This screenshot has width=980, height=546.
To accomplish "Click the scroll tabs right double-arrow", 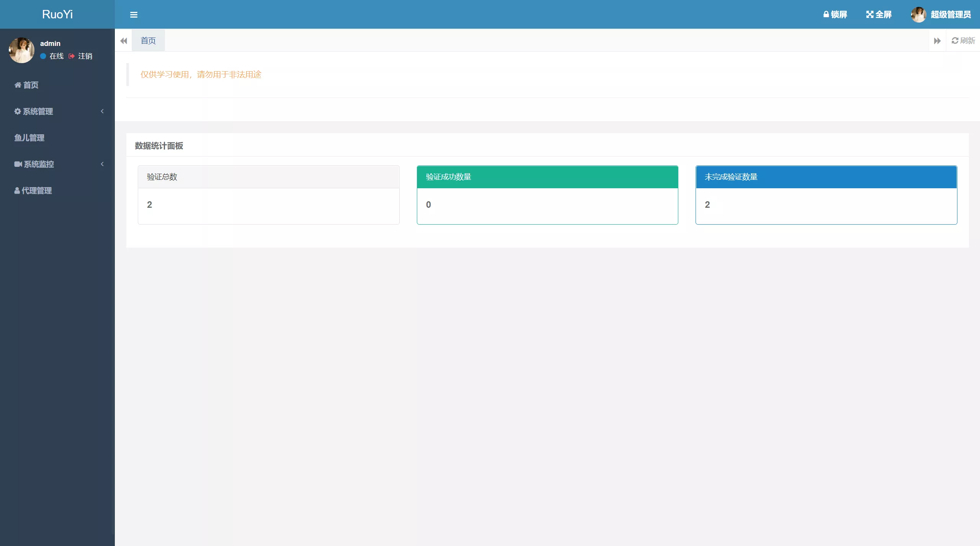I will (937, 40).
